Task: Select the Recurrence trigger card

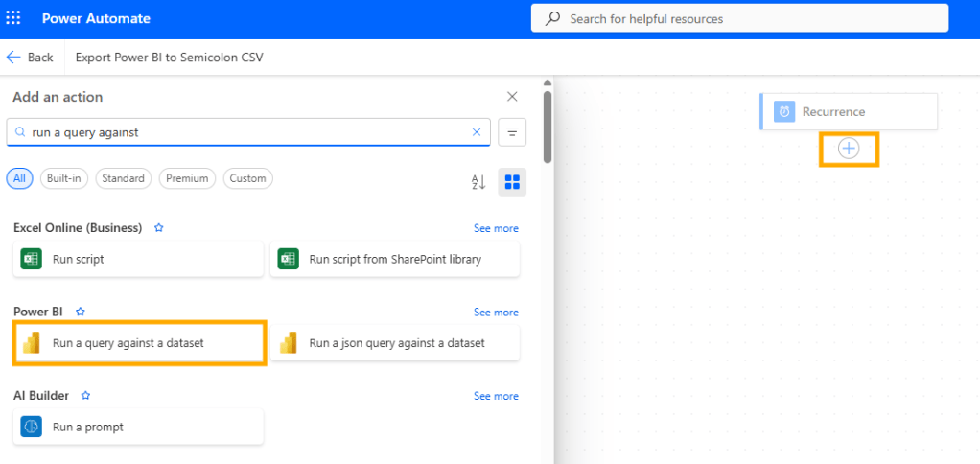Action: tap(849, 112)
